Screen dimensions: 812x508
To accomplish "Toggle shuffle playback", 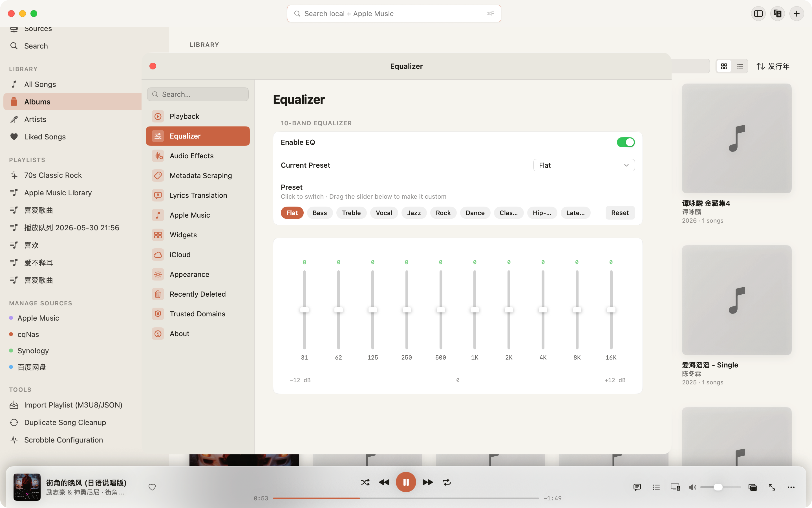I will pos(365,482).
